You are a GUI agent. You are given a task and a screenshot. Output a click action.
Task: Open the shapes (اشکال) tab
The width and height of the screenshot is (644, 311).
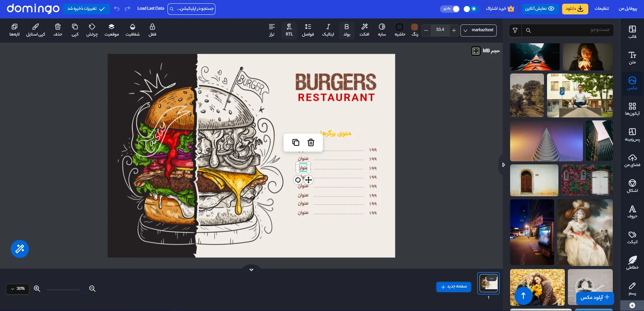pyautogui.click(x=632, y=186)
